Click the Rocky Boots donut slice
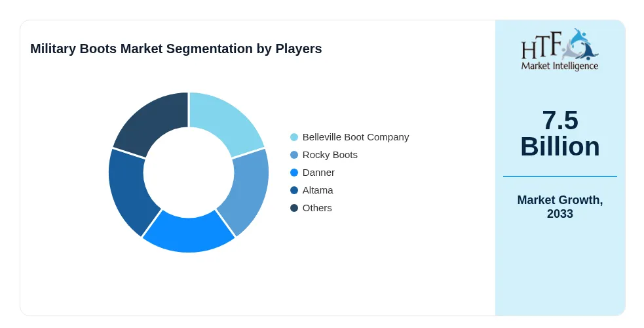 pos(246,191)
